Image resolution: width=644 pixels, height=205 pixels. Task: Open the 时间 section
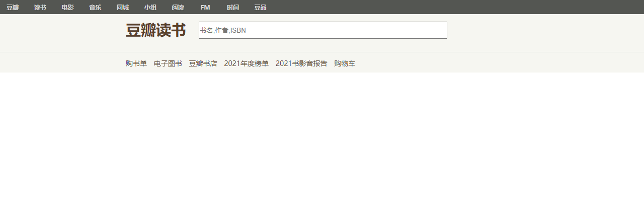click(233, 8)
